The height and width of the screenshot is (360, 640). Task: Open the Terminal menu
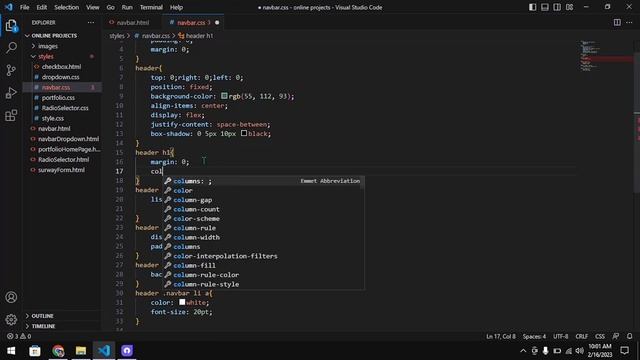click(151, 7)
